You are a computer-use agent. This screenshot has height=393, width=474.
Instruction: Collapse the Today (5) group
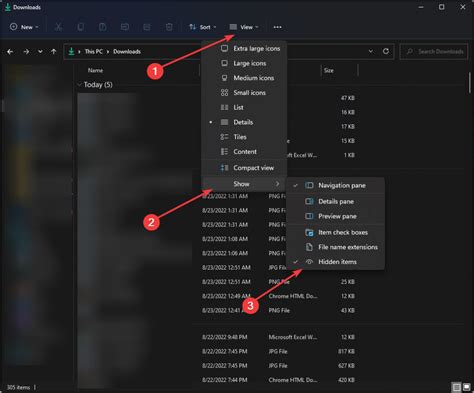click(79, 85)
